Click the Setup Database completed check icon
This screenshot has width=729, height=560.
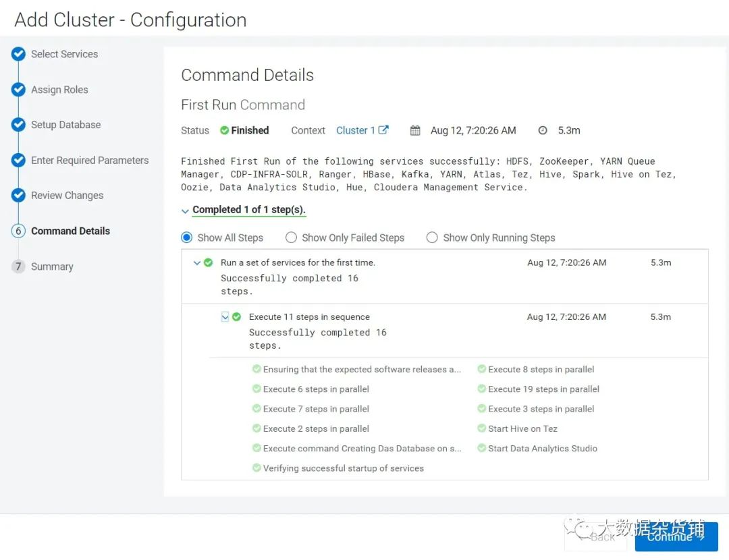[x=18, y=125]
